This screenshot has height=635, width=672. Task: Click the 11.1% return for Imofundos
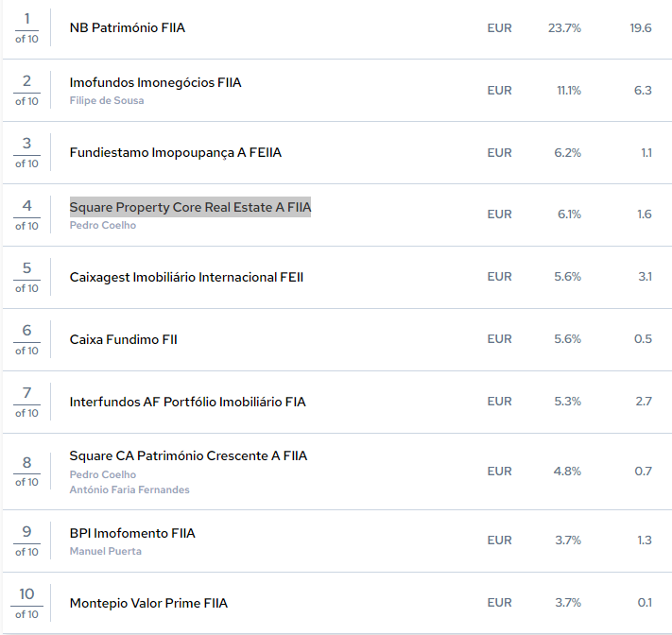pyautogui.click(x=569, y=91)
